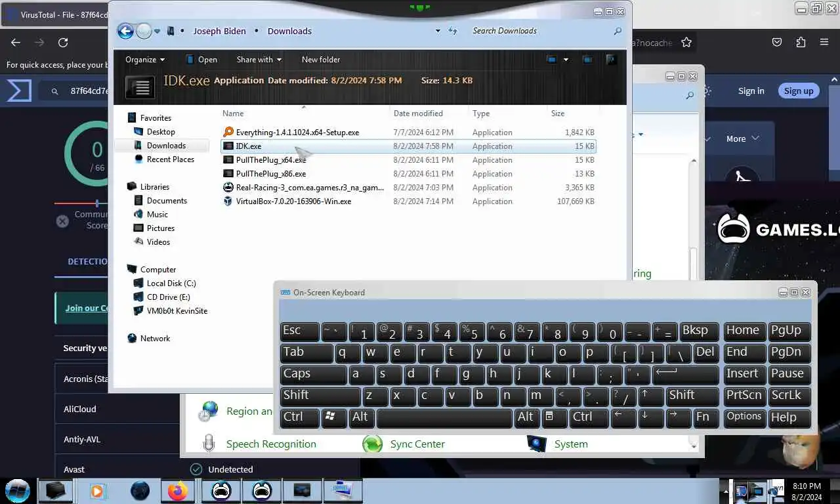Open Firefox hamburger application menu
Image resolution: width=840 pixels, height=504 pixels.
pos(824,42)
